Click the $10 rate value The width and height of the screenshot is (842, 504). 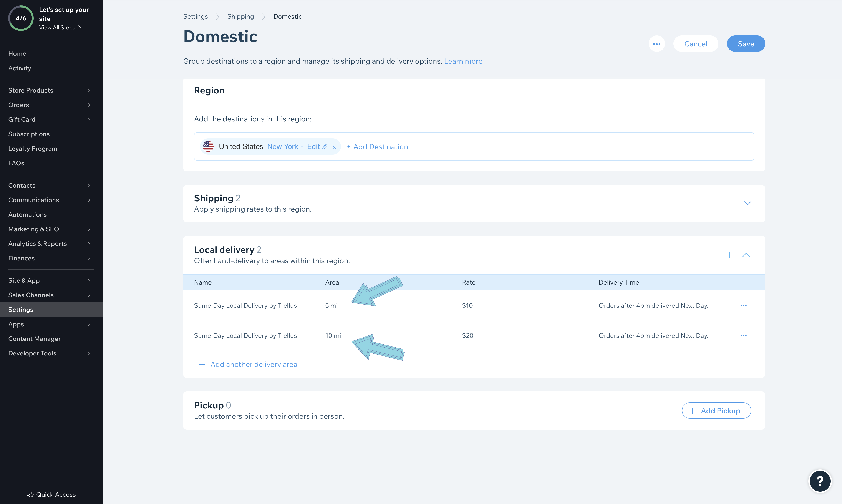tap(467, 306)
